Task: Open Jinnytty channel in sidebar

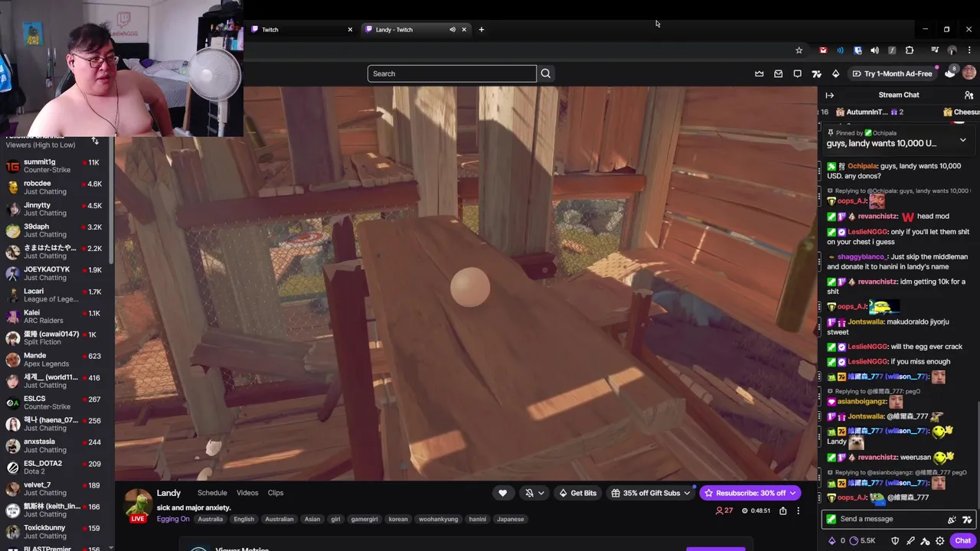Action: pyautogui.click(x=57, y=209)
